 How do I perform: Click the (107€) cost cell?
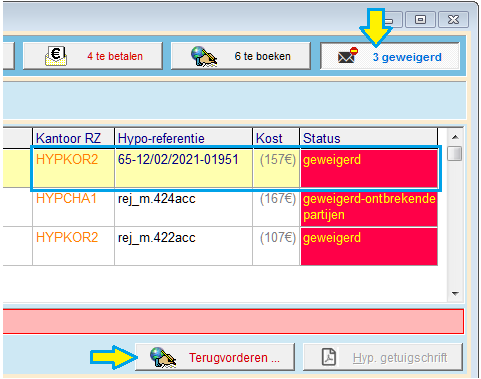coord(276,246)
